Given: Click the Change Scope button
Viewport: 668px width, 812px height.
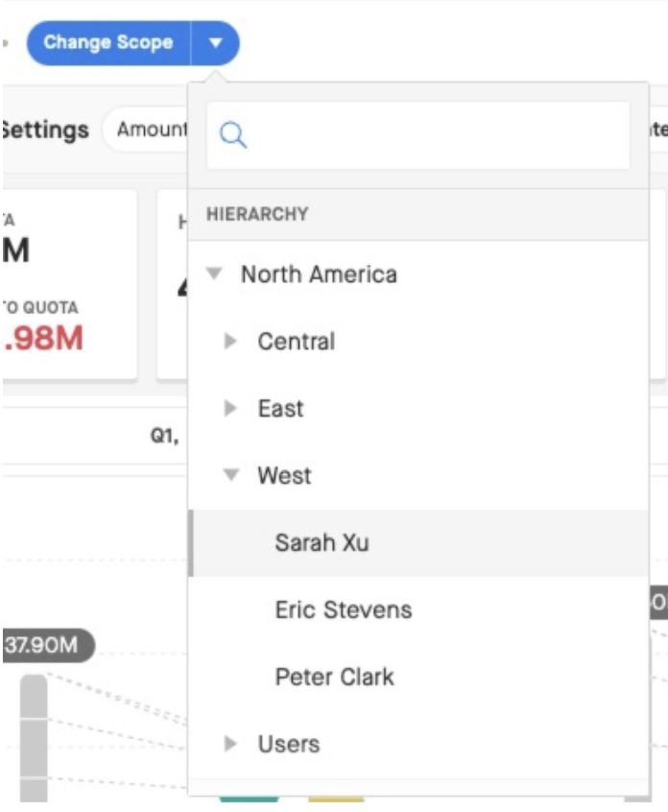Looking at the screenshot, I should pyautogui.click(x=108, y=43).
